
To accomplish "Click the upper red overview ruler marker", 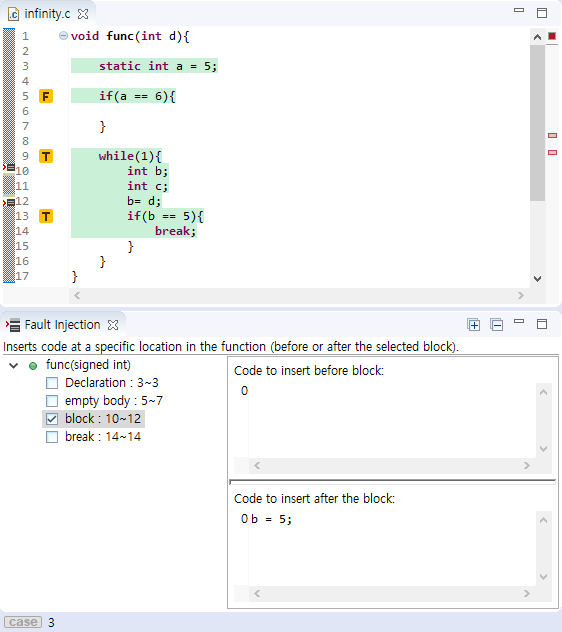I will 552,135.
